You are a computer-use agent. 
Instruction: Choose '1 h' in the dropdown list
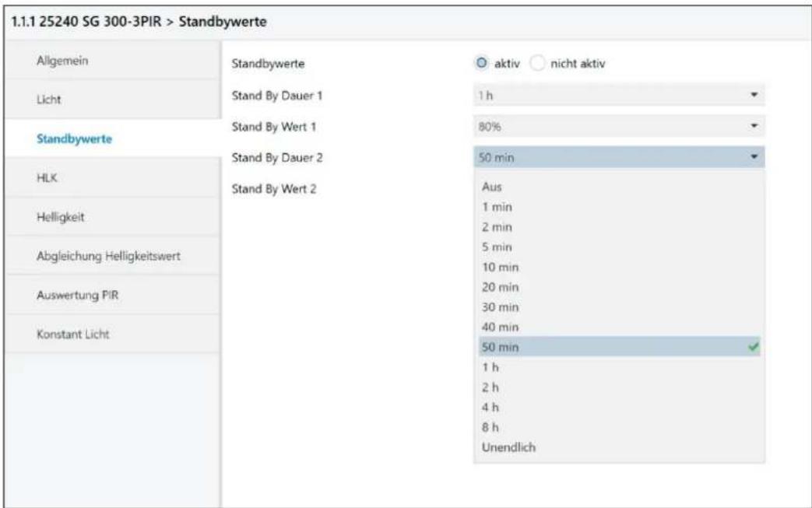tap(620, 367)
